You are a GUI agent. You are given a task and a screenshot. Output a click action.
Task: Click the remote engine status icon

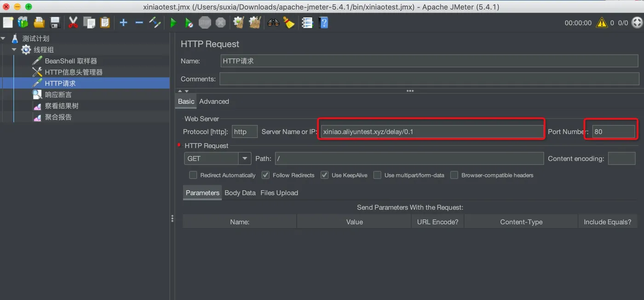[637, 22]
